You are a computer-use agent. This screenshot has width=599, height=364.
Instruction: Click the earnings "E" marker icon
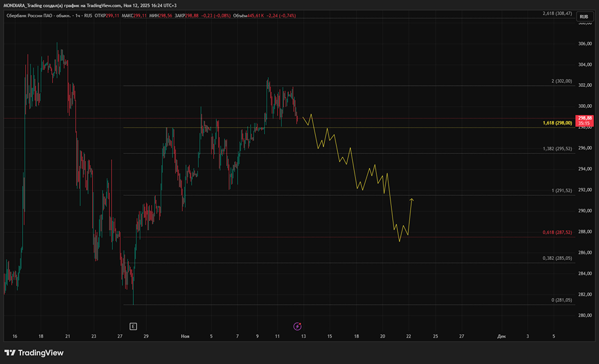[x=133, y=326]
